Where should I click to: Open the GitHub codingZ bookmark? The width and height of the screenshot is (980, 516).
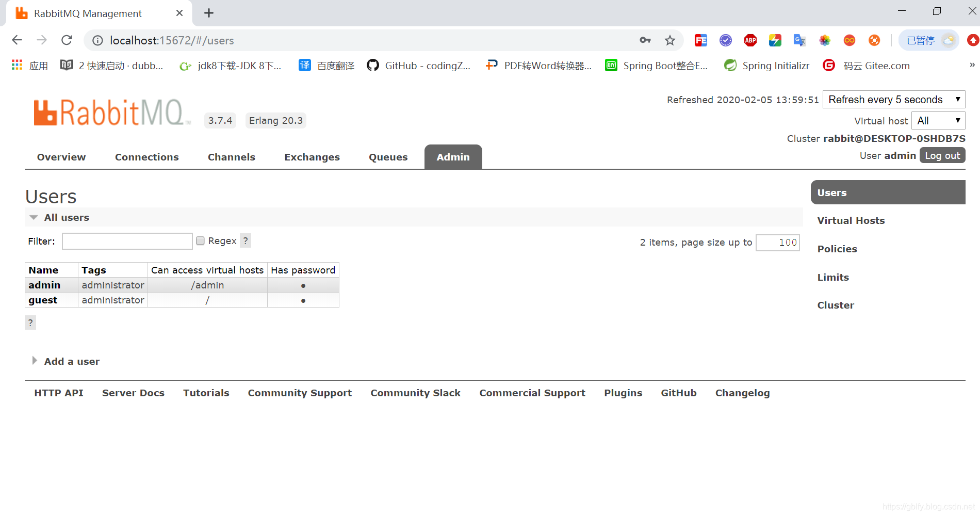tap(419, 66)
